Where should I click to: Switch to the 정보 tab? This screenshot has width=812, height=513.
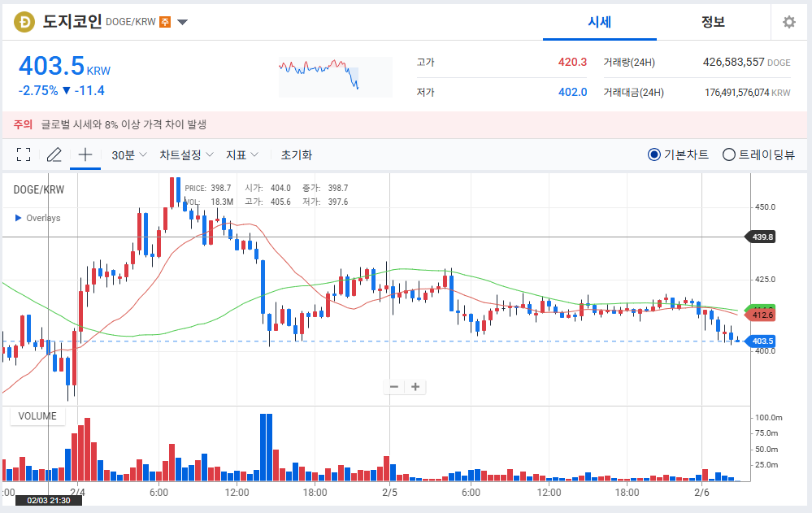point(713,22)
